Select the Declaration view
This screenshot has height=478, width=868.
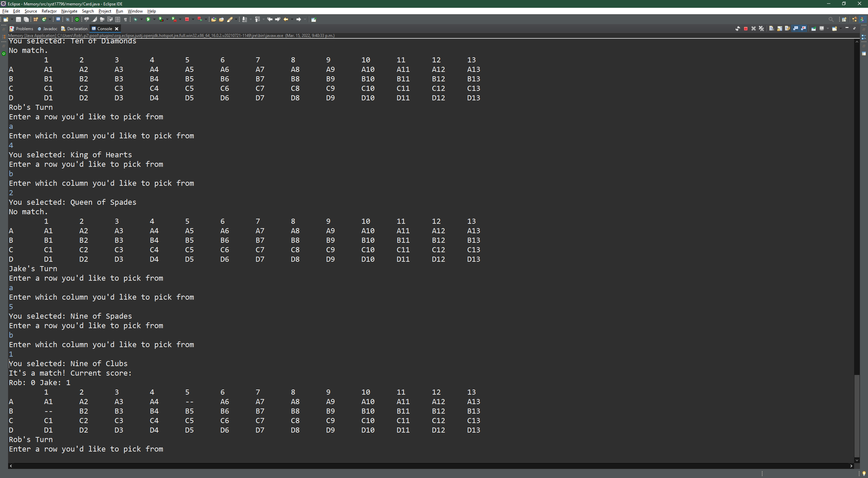pyautogui.click(x=77, y=28)
